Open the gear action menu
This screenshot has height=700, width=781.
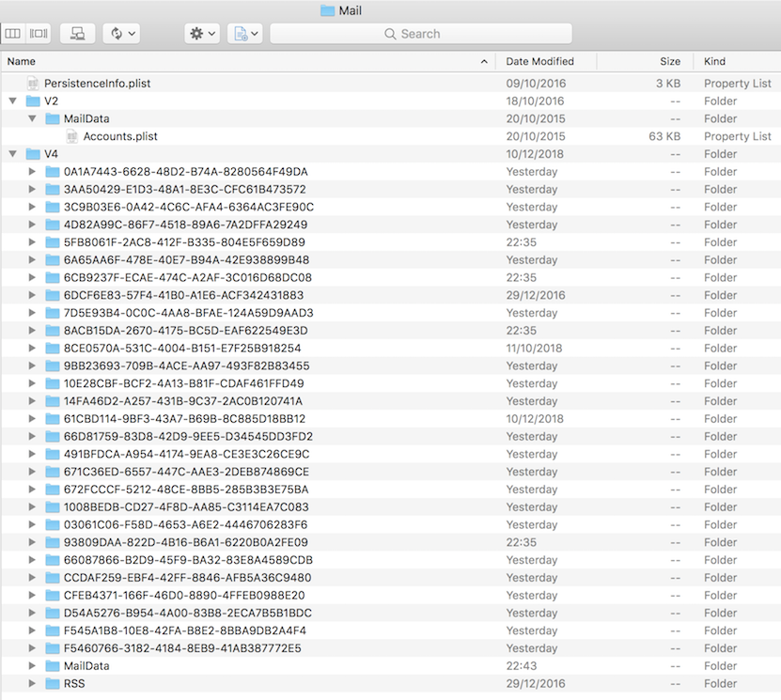point(202,34)
